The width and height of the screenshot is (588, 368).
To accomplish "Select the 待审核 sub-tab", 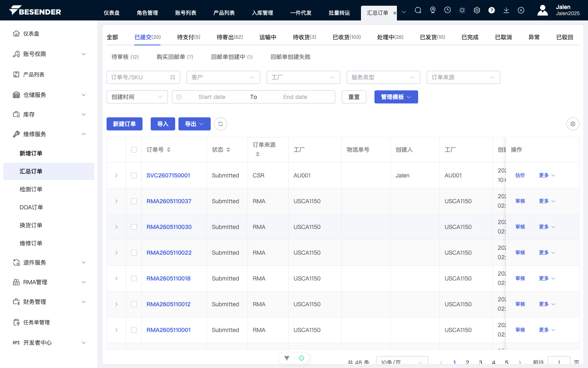I will [125, 57].
